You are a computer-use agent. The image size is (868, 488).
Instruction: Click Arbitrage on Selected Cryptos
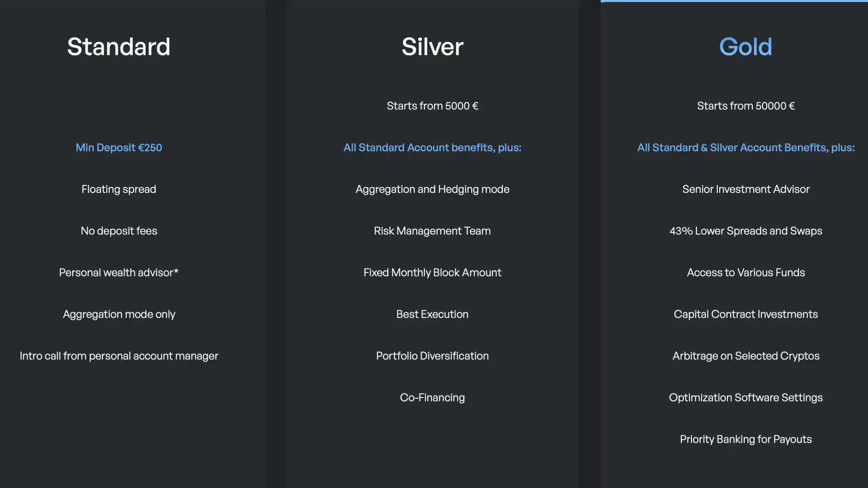point(746,356)
